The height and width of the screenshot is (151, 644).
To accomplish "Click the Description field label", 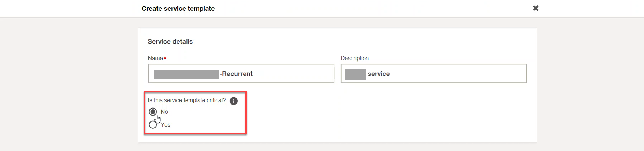I will coord(355,58).
